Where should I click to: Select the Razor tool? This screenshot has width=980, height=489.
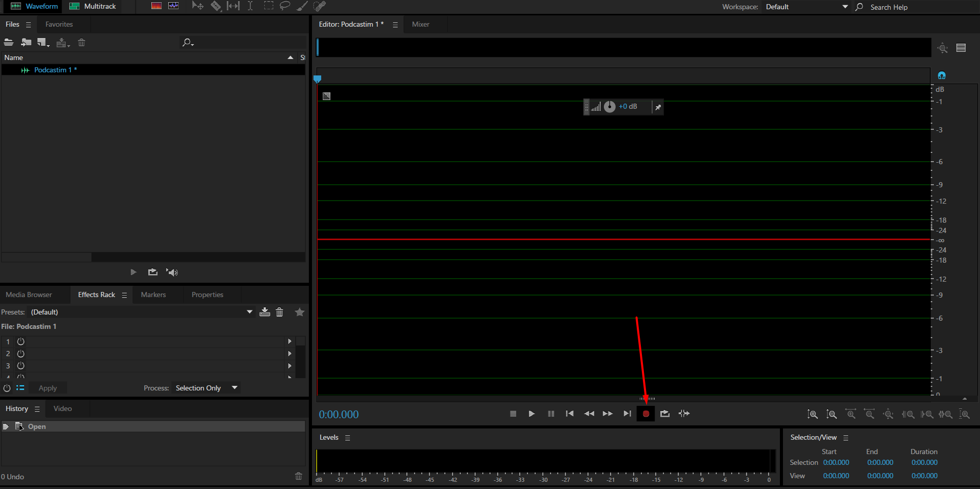[x=216, y=6]
